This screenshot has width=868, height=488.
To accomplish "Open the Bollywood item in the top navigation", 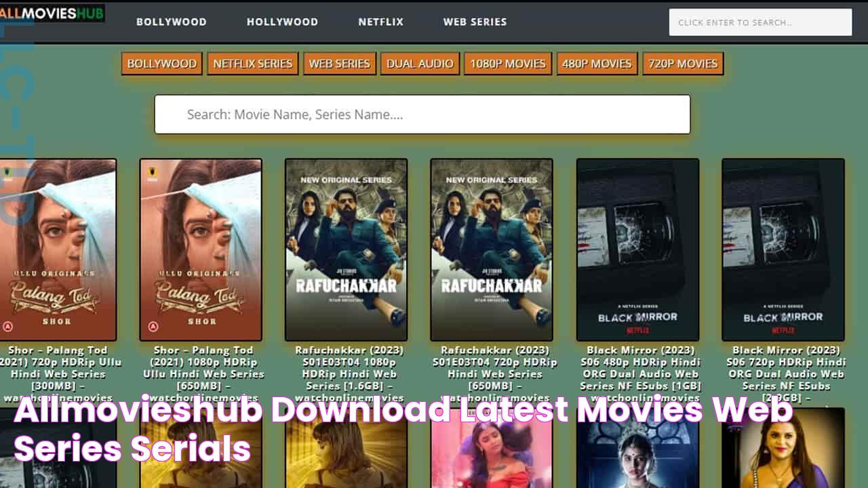I will (x=172, y=22).
